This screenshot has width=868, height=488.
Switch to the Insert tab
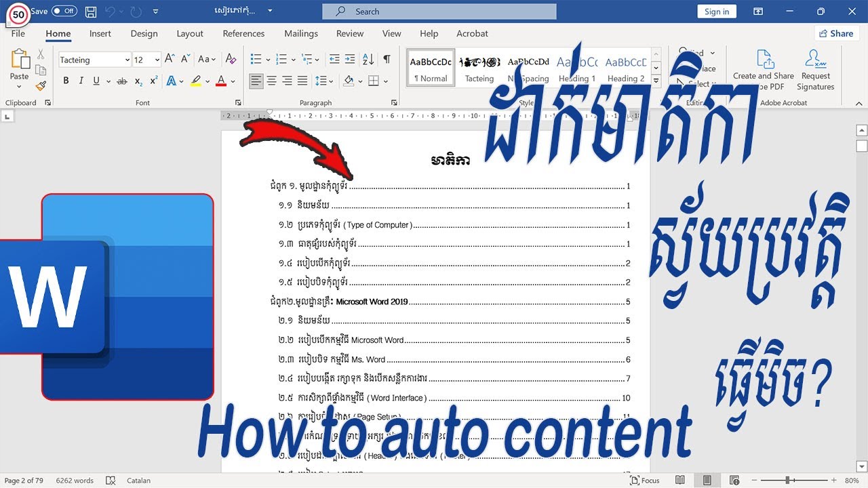[x=100, y=33]
